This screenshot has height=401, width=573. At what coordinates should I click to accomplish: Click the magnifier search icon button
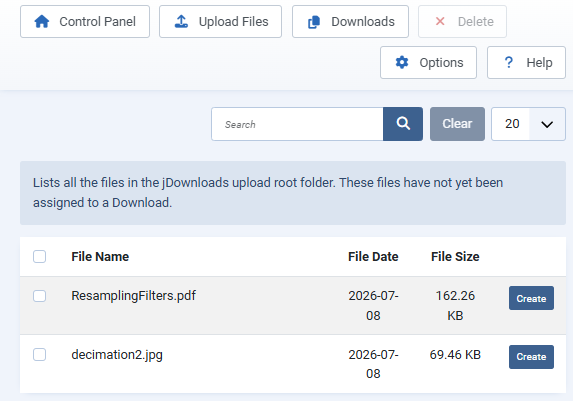click(403, 124)
